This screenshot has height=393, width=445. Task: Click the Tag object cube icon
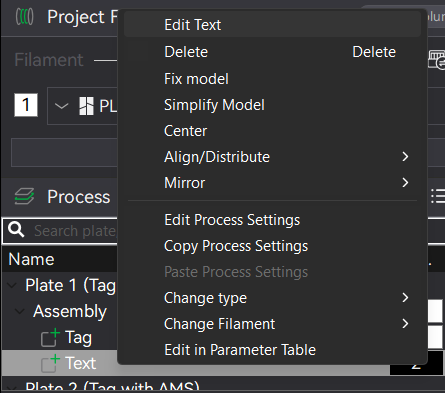(x=50, y=337)
